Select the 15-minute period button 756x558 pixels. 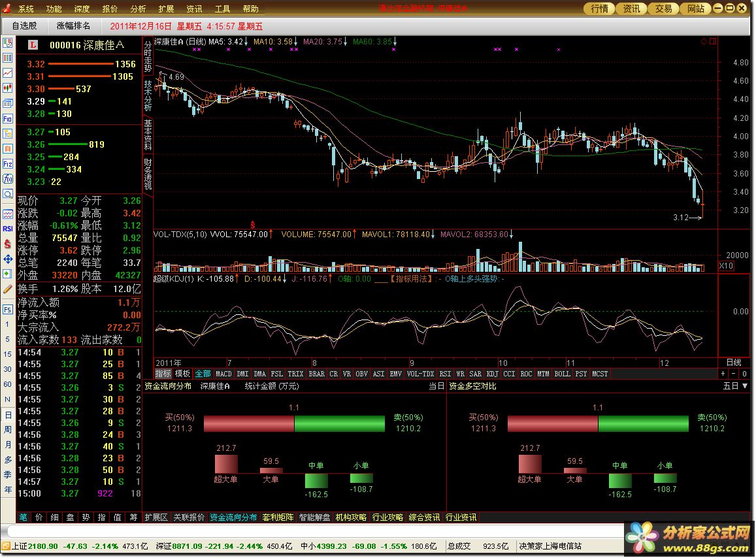tap(7, 354)
